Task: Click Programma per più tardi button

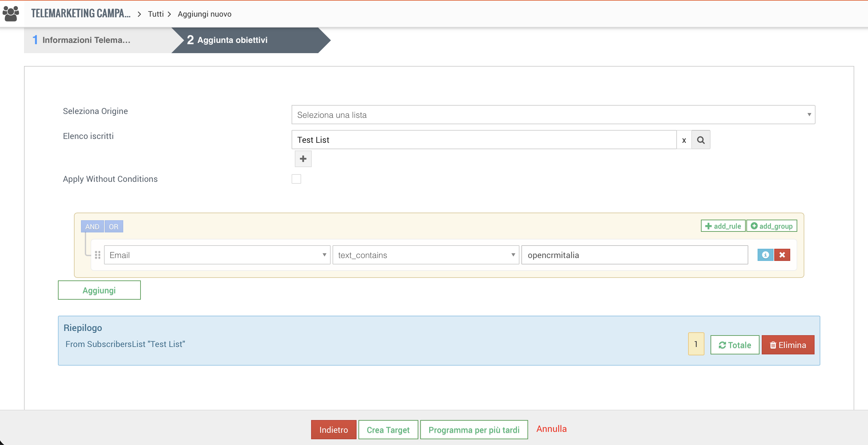Action: click(x=474, y=430)
